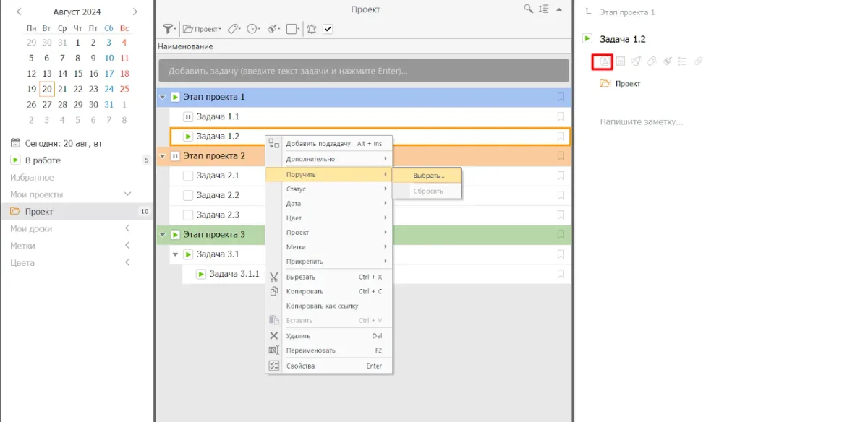This screenshot has width=868, height=422.
Task: Open the filter funnel dropdown
Action: (x=169, y=29)
